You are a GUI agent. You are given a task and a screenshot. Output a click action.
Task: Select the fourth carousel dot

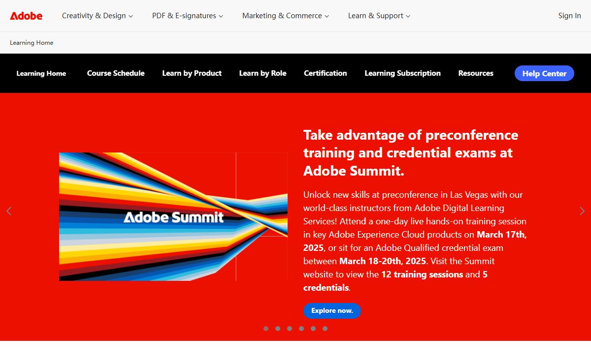301,329
